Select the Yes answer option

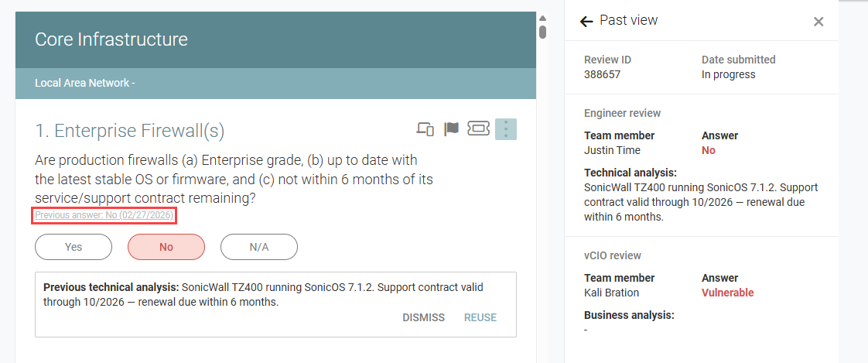[x=73, y=247]
